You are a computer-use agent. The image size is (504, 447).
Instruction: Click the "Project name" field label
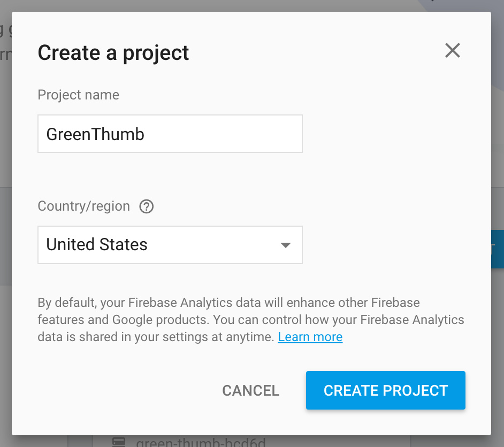[x=78, y=95]
